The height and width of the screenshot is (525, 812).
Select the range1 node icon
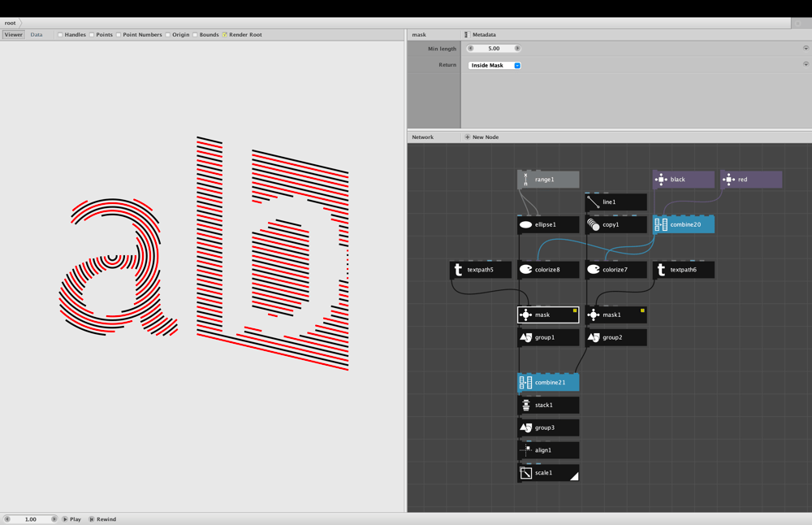pyautogui.click(x=525, y=180)
